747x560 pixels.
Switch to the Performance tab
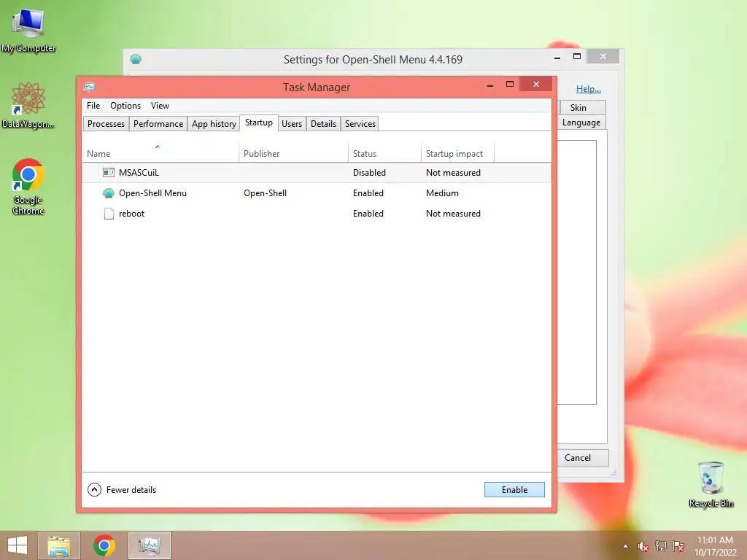[x=158, y=124]
